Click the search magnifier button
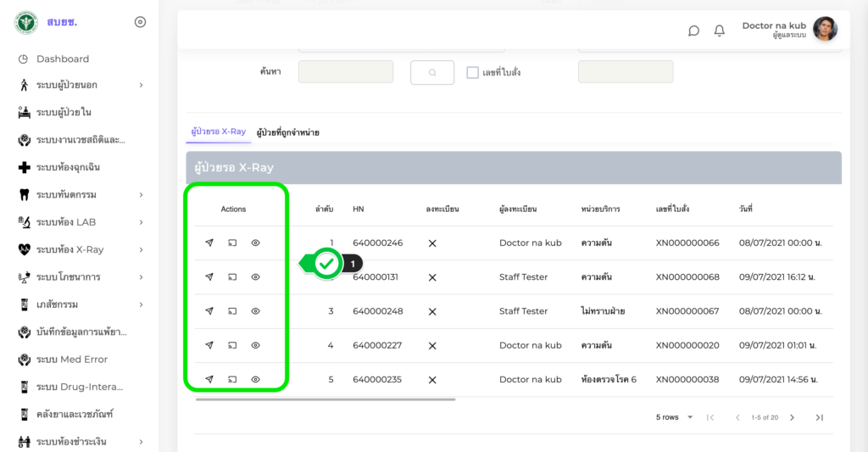Image resolution: width=868 pixels, height=452 pixels. click(432, 73)
